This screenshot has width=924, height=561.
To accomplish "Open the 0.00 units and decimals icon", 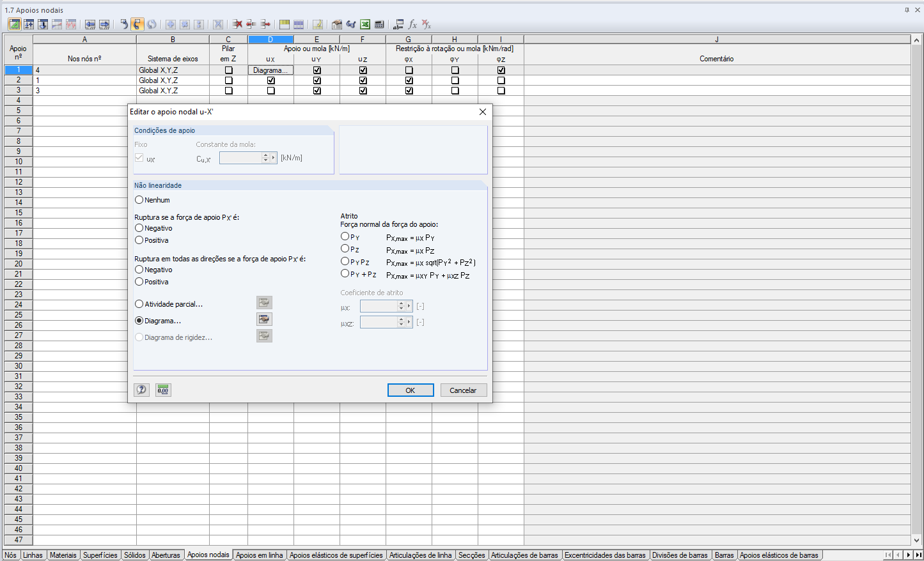I will pos(163,390).
